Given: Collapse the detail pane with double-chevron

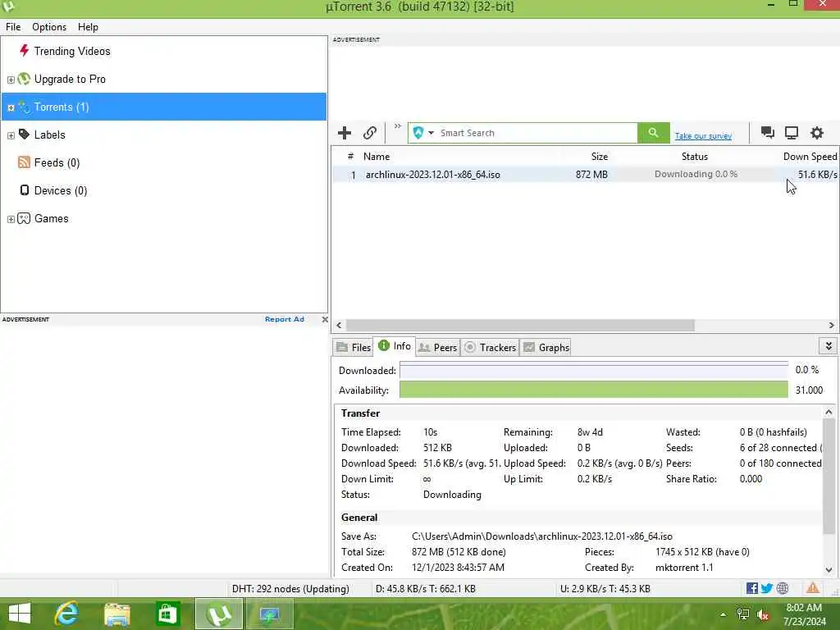Looking at the screenshot, I should [x=829, y=346].
